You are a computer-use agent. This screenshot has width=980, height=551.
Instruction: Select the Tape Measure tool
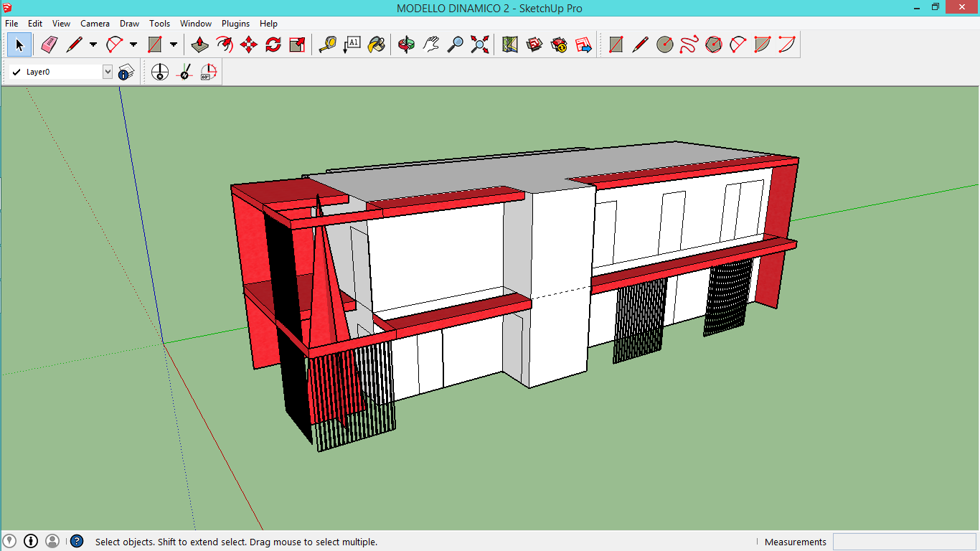tap(329, 44)
